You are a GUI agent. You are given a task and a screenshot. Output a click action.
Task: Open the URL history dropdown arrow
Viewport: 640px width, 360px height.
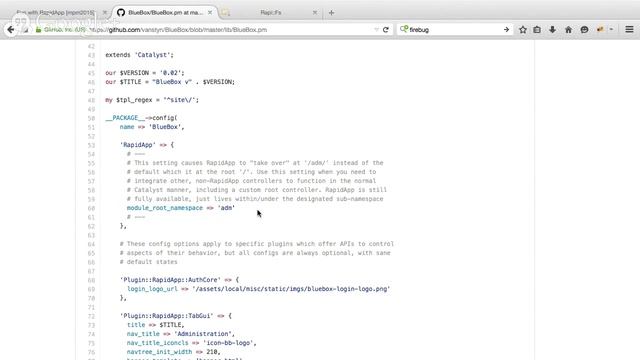[x=376, y=30]
